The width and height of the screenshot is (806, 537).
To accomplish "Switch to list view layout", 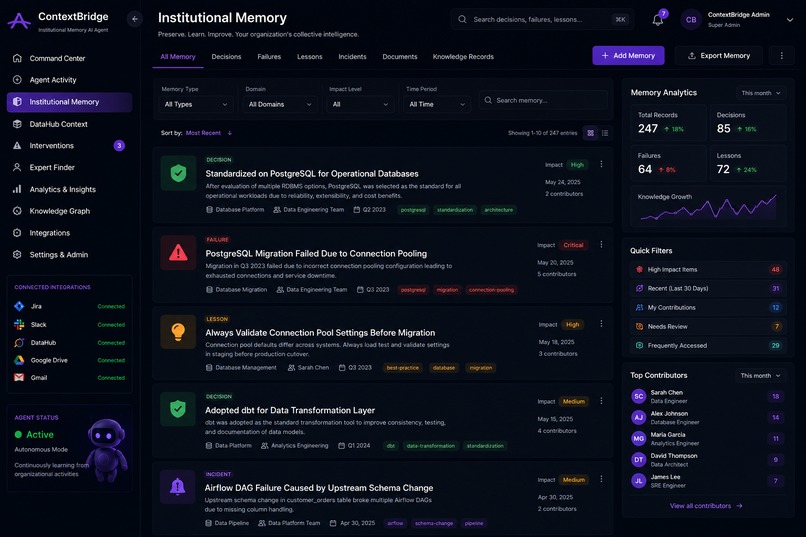I will tap(605, 133).
